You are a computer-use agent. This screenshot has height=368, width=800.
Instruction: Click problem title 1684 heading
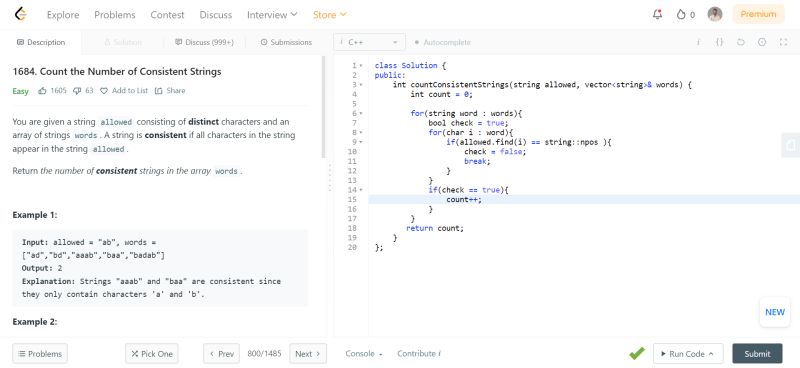(117, 71)
